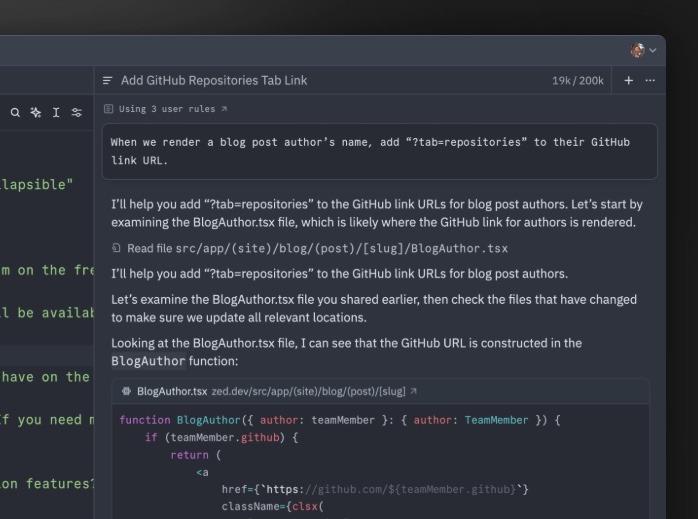Click editor line 'm on the fre'

pos(47,270)
